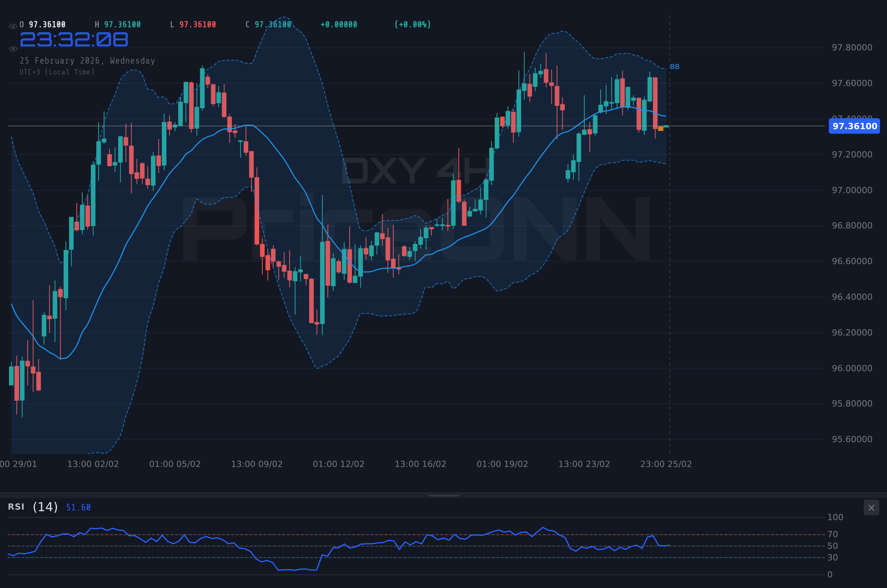The height and width of the screenshot is (588, 887).
Task: Click the date label 25 February 2026, Wednesday
Action: [x=87, y=61]
